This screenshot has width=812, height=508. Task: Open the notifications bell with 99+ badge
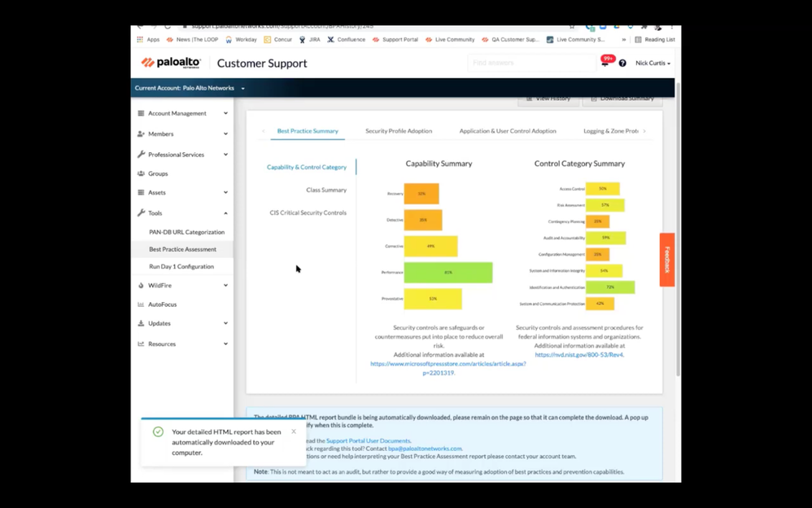pyautogui.click(x=605, y=63)
